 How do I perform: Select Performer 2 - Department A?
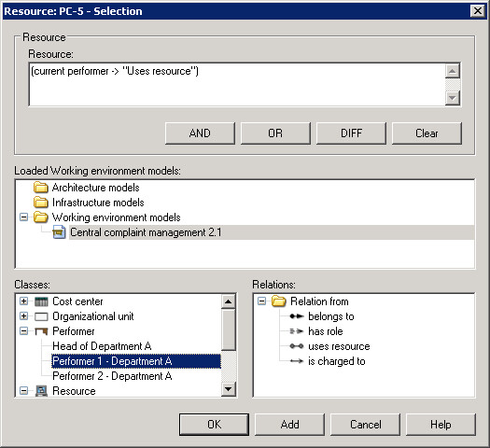click(x=112, y=376)
